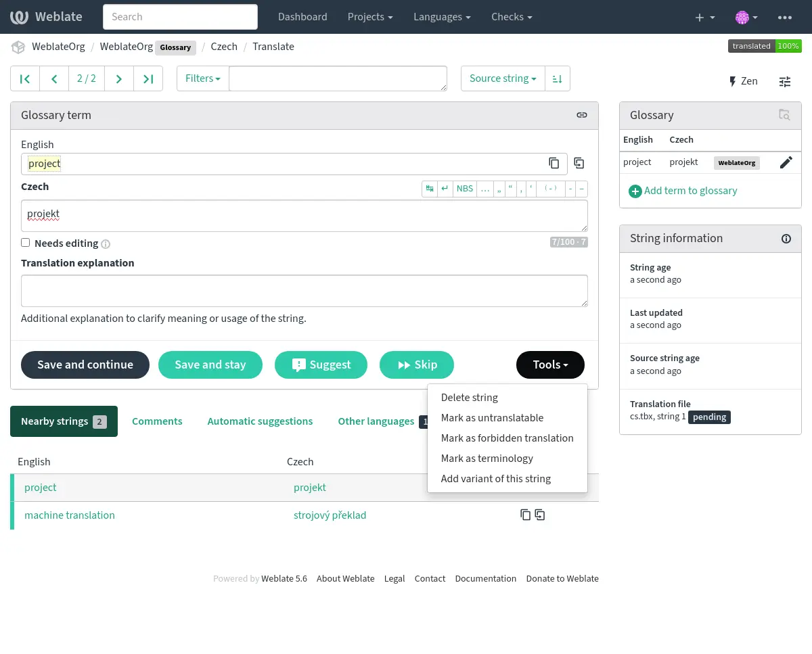
Task: Insert non-breaking space NBS button
Action: pos(465,189)
